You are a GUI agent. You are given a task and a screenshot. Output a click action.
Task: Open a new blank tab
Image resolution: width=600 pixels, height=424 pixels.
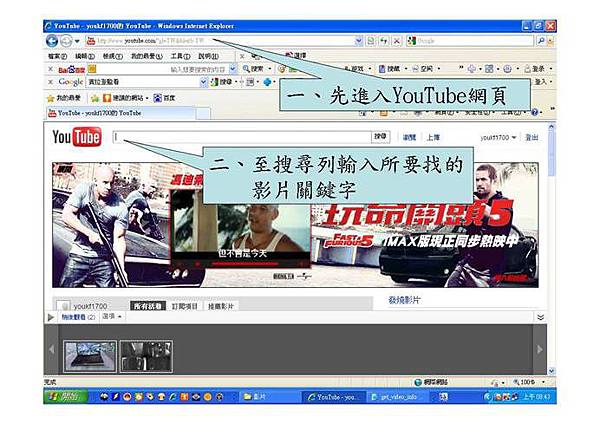point(203,113)
